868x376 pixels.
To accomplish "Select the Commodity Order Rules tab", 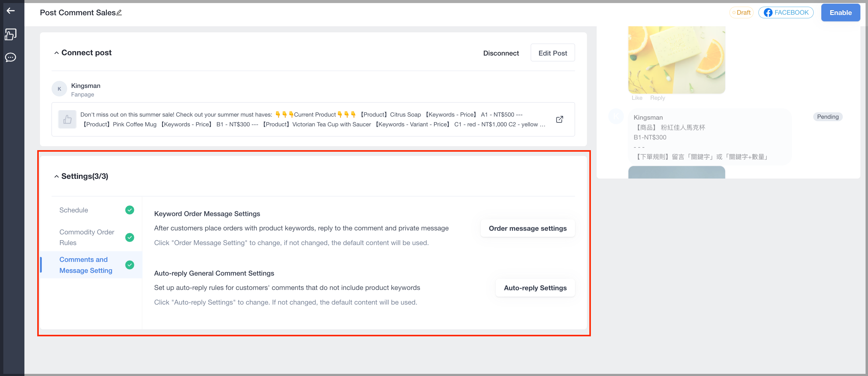I will (x=91, y=237).
